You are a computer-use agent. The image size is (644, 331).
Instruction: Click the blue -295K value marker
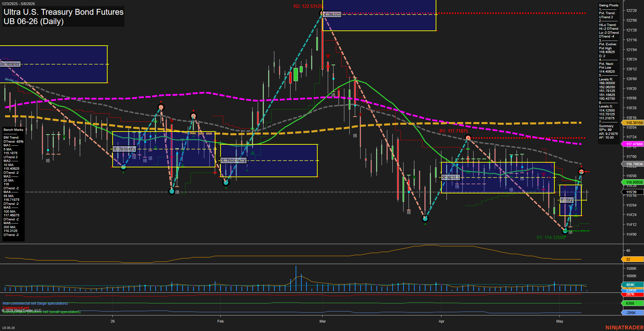point(633,313)
